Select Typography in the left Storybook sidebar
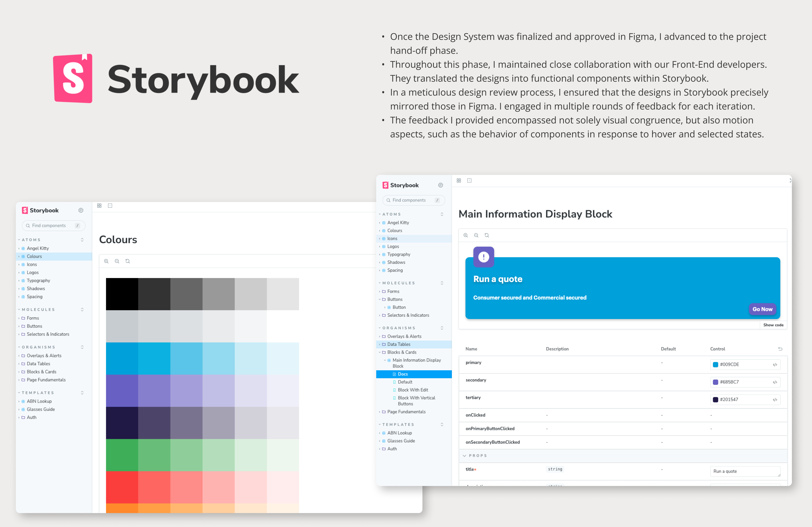 pyautogui.click(x=38, y=281)
